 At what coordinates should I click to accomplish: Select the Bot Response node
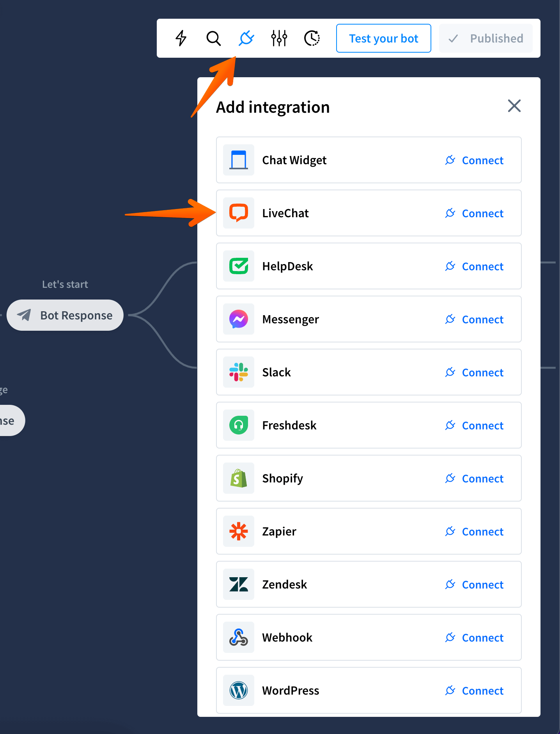pyautogui.click(x=65, y=315)
